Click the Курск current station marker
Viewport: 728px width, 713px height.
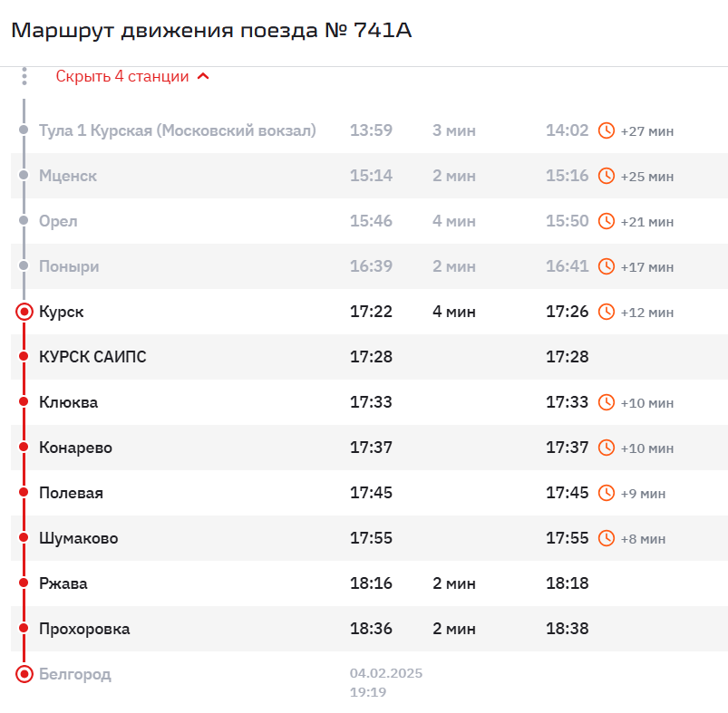coord(24,312)
